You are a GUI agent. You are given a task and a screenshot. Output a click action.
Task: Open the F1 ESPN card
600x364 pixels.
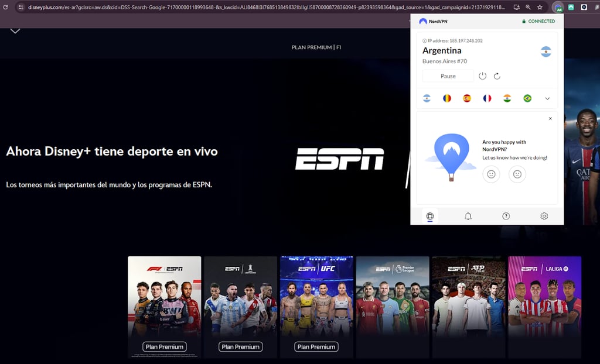165,307
